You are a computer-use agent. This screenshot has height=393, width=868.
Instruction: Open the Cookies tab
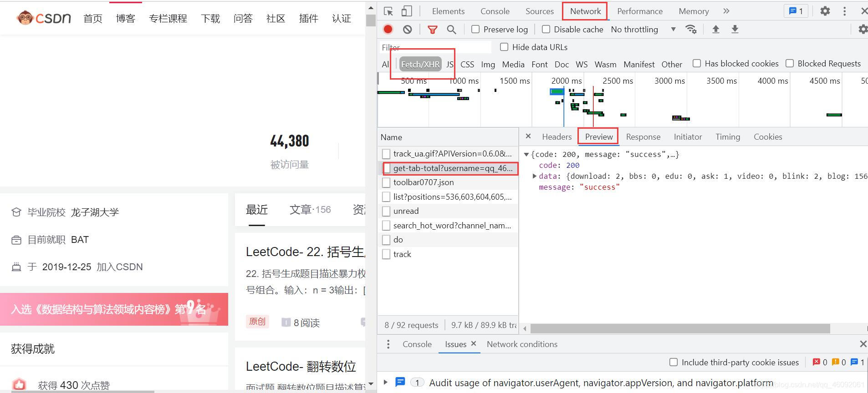coord(768,136)
